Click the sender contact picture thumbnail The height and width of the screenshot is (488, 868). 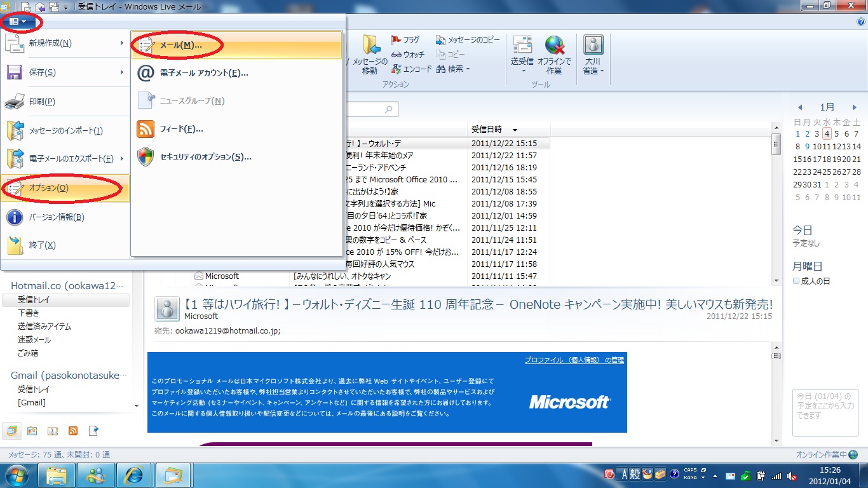pyautogui.click(x=167, y=309)
